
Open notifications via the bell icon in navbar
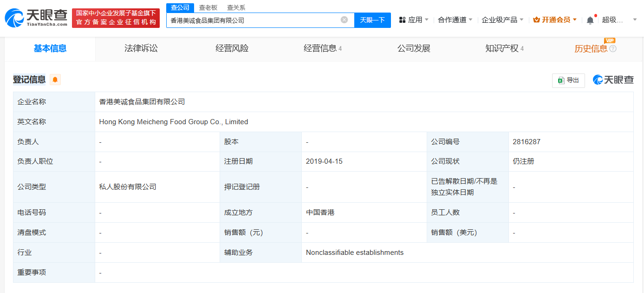tap(589, 19)
